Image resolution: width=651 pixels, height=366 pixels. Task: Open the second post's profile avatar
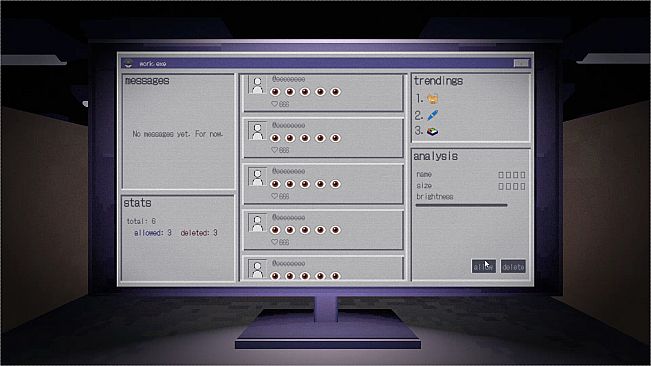click(257, 131)
